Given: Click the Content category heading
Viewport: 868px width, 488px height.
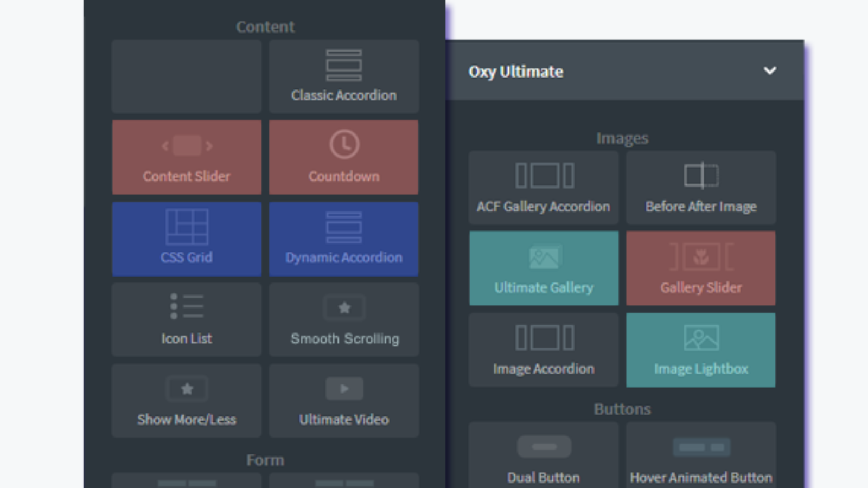Looking at the screenshot, I should (265, 27).
